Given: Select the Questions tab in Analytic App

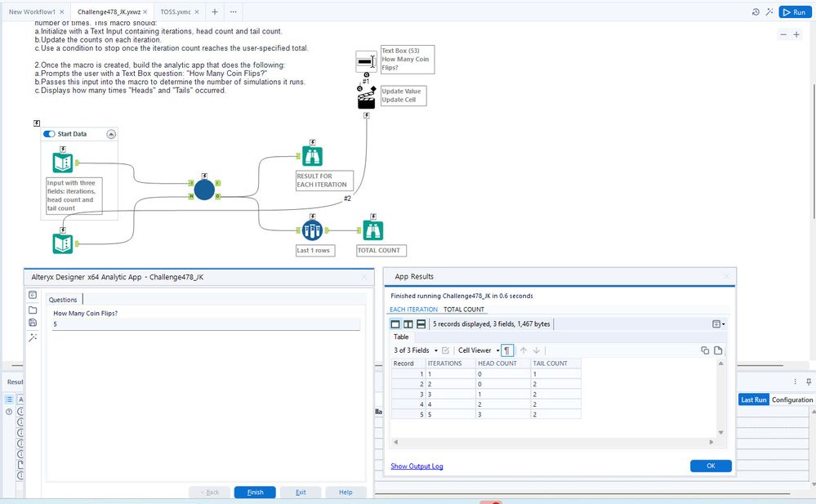Looking at the screenshot, I should 63,300.
